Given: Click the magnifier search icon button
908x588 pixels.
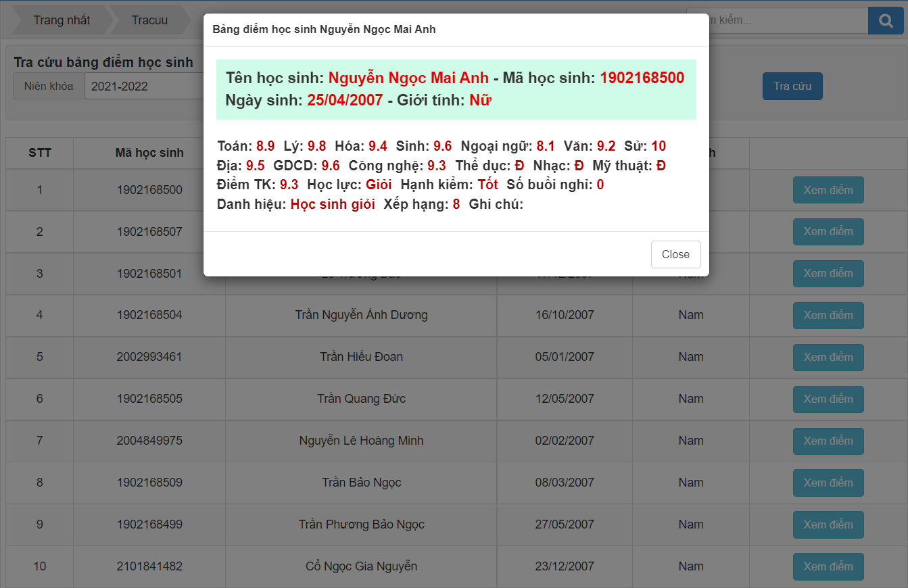Looking at the screenshot, I should [886, 21].
